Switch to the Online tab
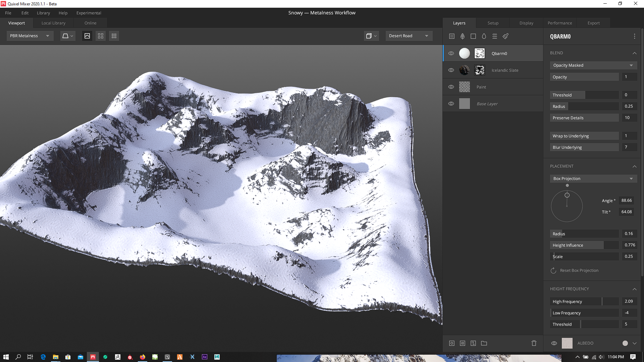This screenshot has width=644, height=362. click(90, 23)
